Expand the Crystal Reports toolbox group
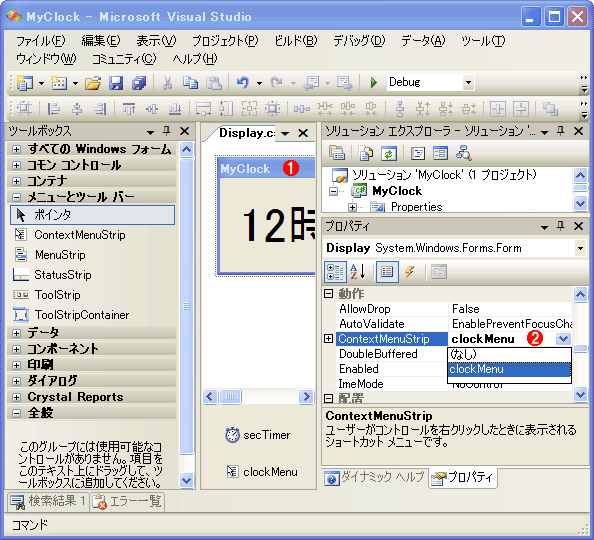594x540 pixels. pyautogui.click(x=16, y=397)
